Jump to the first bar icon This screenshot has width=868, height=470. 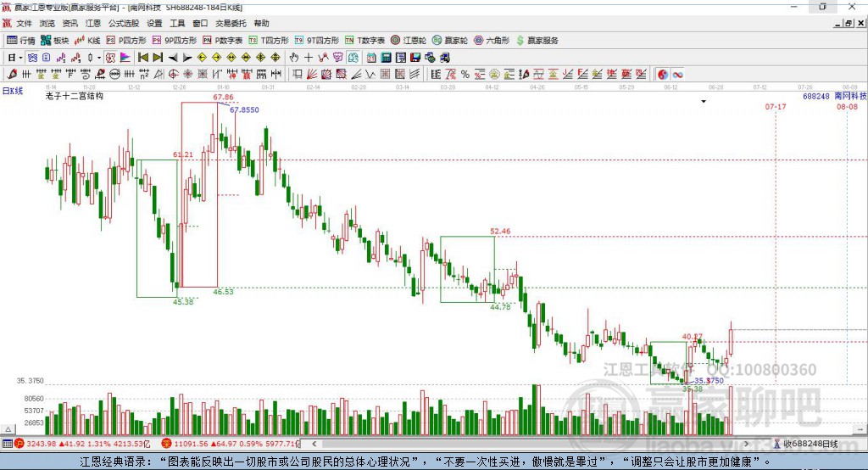click(x=142, y=58)
